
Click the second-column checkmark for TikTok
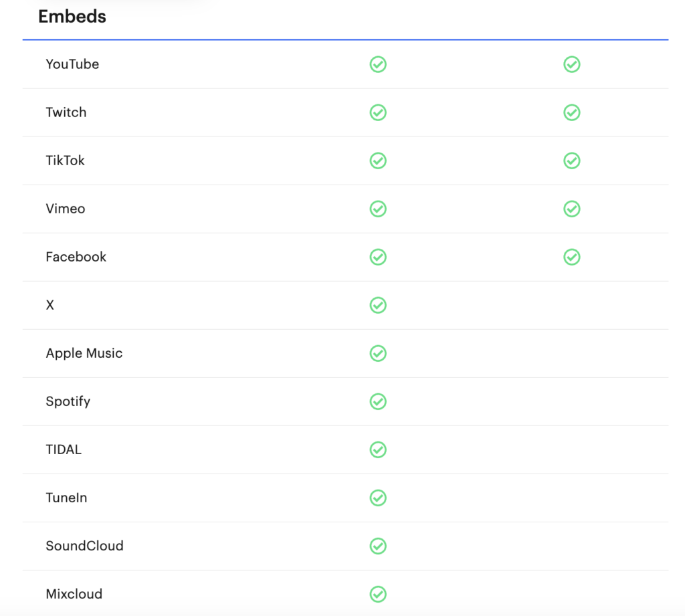571,161
